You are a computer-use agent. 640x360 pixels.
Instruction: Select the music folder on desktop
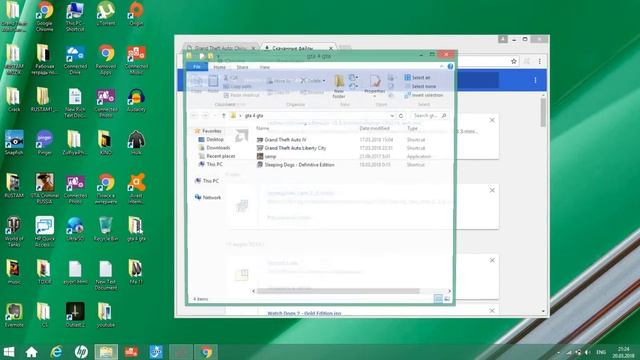(x=14, y=272)
